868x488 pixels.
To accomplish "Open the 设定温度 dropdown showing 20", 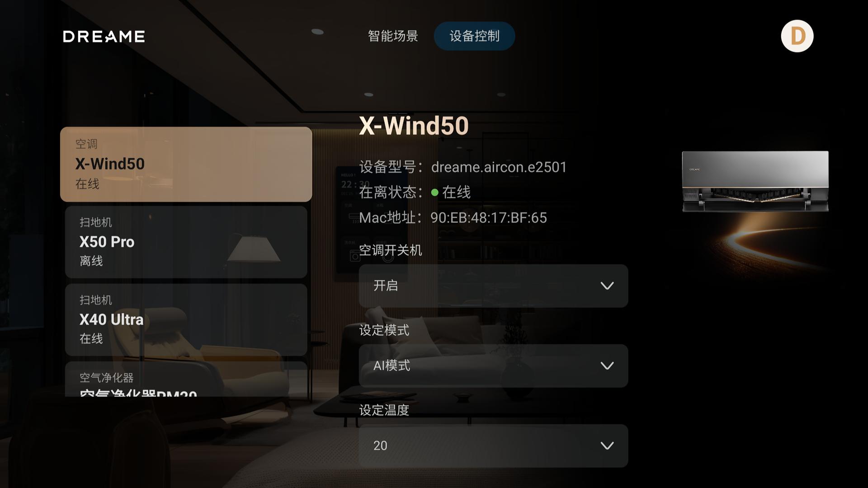I will (493, 446).
